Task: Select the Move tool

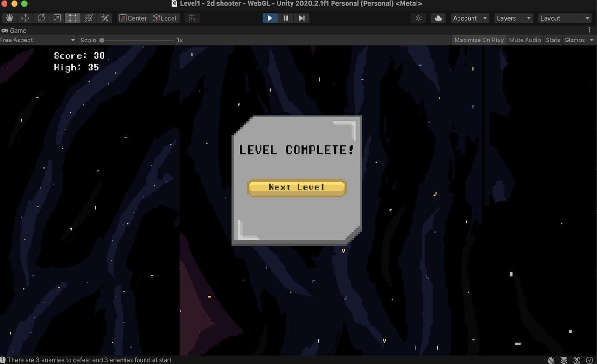Action: (x=25, y=18)
